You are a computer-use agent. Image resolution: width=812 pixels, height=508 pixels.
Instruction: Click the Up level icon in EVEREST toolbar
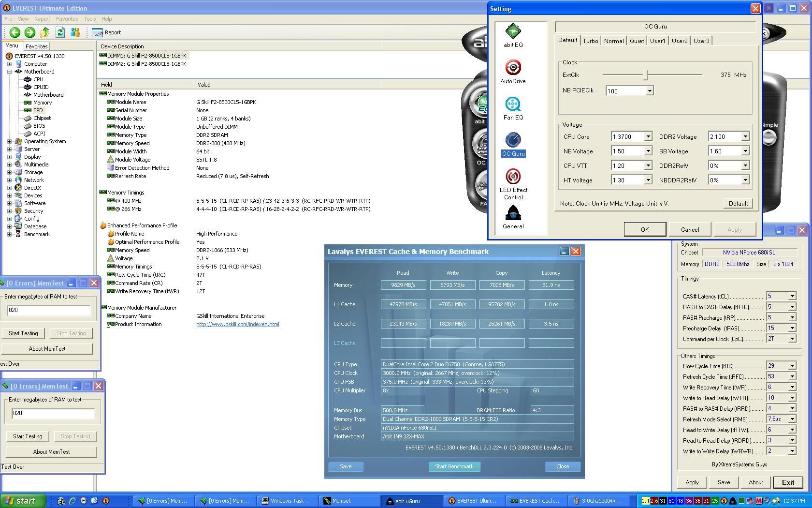pyautogui.click(x=45, y=32)
